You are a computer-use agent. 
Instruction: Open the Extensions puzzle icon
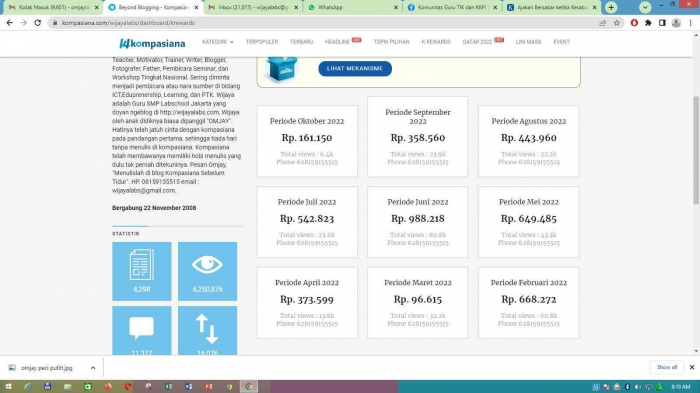(x=648, y=23)
